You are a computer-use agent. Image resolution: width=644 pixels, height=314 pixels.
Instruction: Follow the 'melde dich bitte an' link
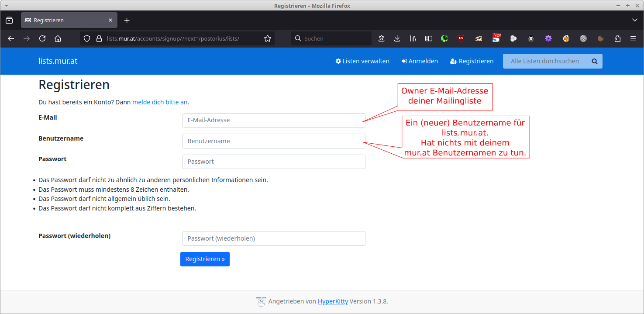[160, 102]
